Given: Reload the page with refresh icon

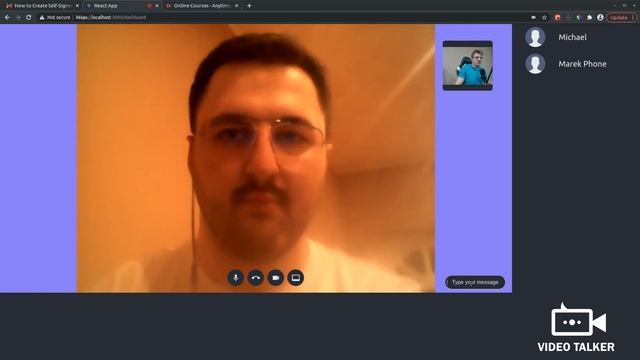Looking at the screenshot, I should point(29,18).
